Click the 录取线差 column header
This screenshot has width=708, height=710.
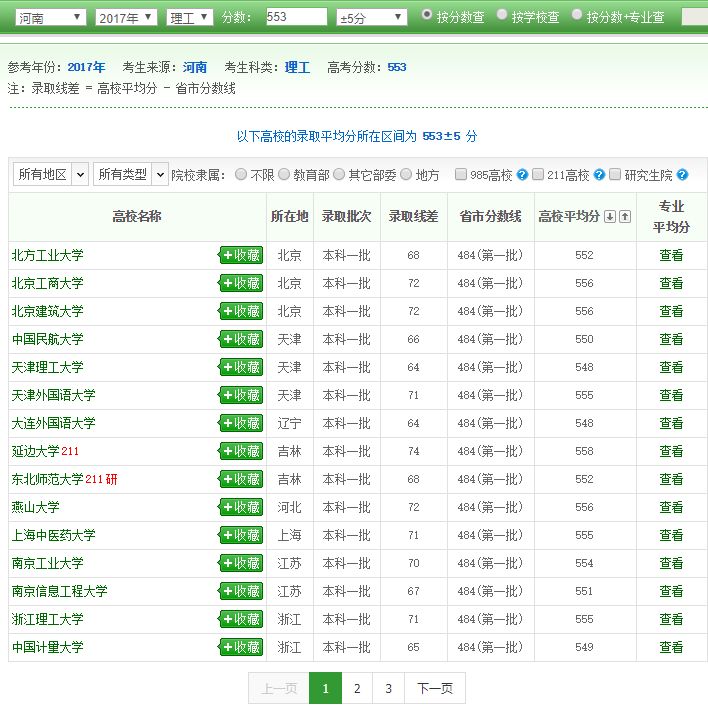click(x=413, y=216)
